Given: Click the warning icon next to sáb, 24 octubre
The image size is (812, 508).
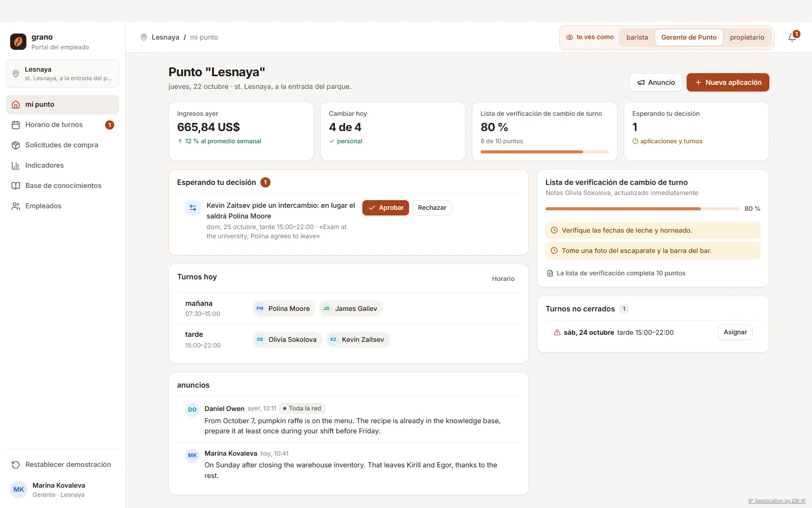Looking at the screenshot, I should pos(557,333).
